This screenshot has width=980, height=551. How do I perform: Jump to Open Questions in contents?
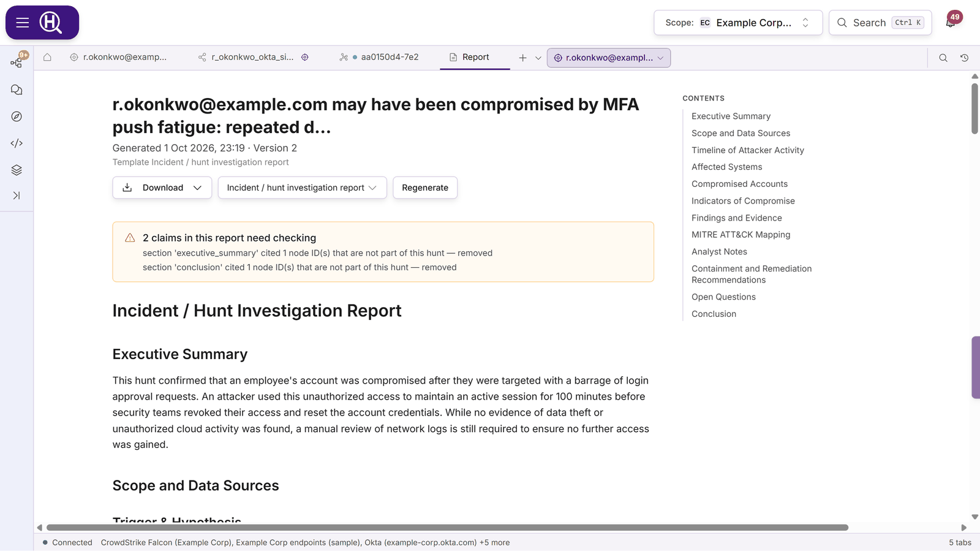723,297
